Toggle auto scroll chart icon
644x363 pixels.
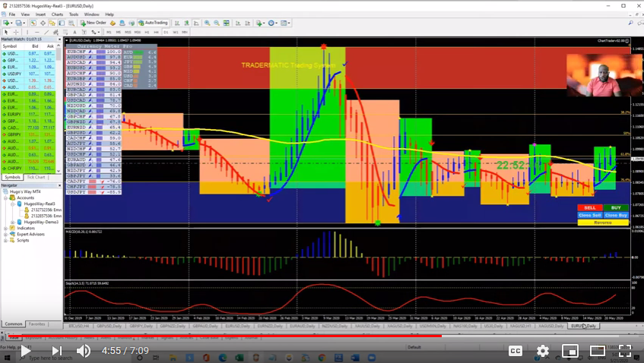238,23
